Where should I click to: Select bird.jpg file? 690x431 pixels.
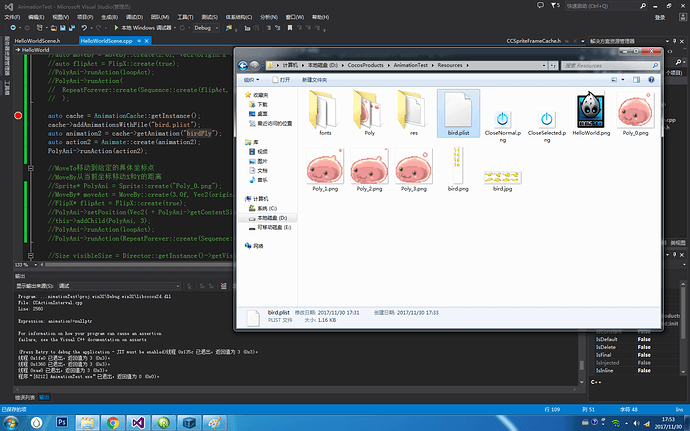click(x=503, y=181)
